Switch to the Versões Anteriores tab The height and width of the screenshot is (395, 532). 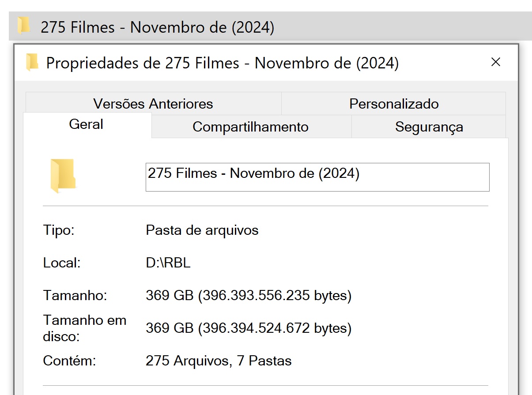click(x=153, y=104)
